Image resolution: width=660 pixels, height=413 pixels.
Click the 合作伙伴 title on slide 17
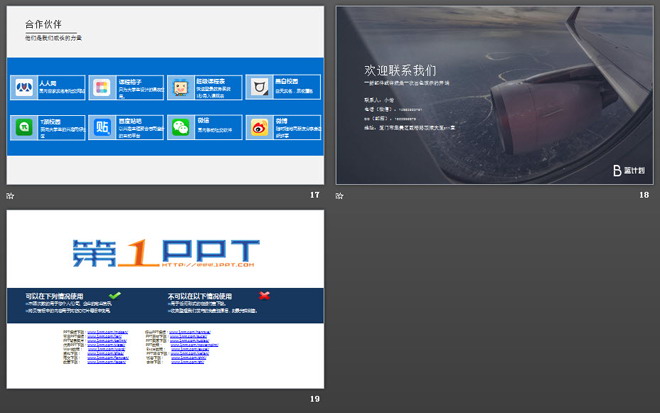click(x=43, y=24)
